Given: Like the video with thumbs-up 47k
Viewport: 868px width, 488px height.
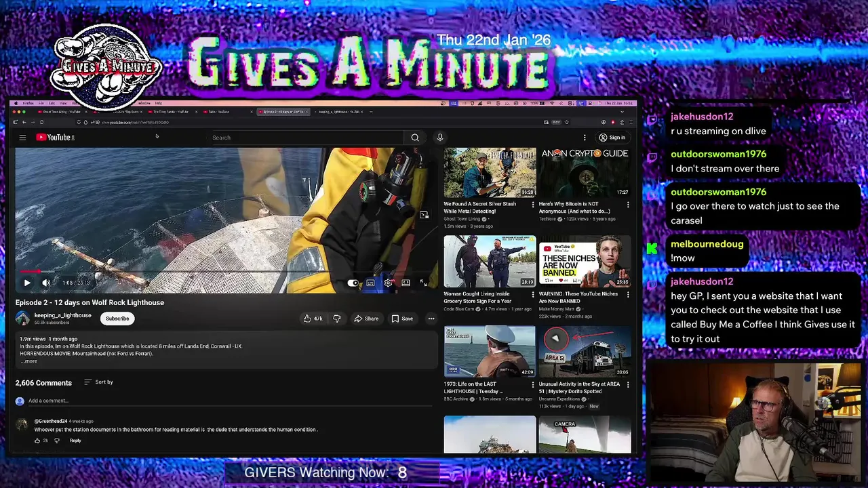Looking at the screenshot, I should [313, 319].
